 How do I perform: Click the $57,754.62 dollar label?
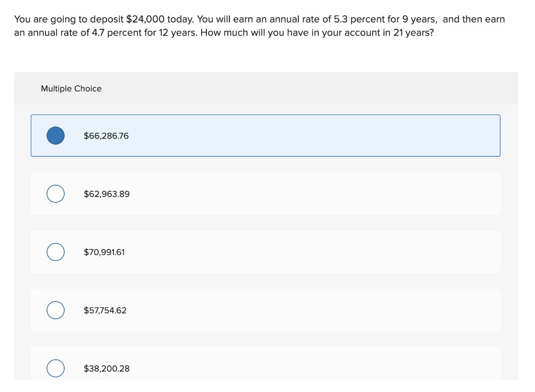tap(106, 310)
